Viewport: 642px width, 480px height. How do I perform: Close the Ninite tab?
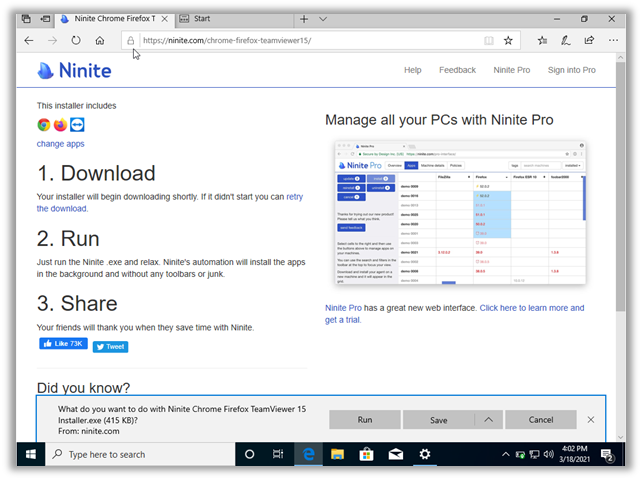coord(165,19)
